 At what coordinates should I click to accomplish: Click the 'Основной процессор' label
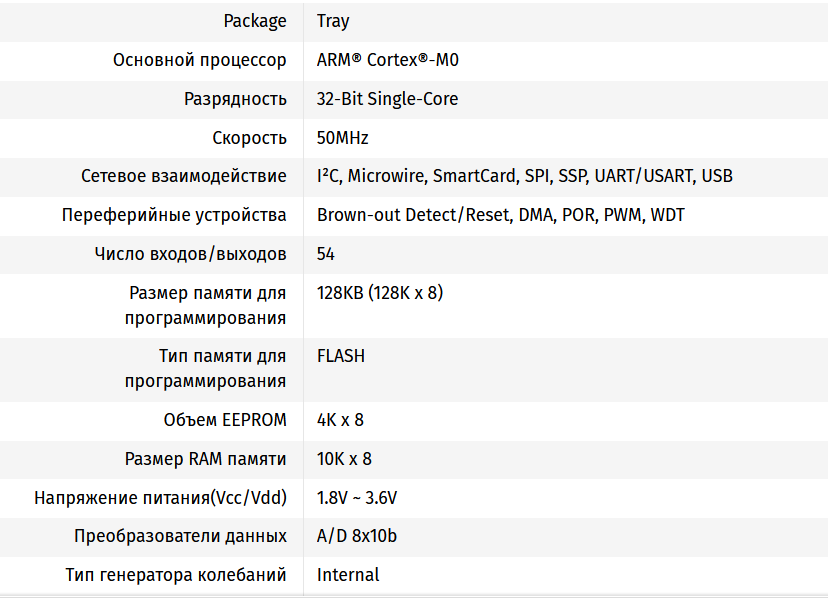click(x=200, y=60)
